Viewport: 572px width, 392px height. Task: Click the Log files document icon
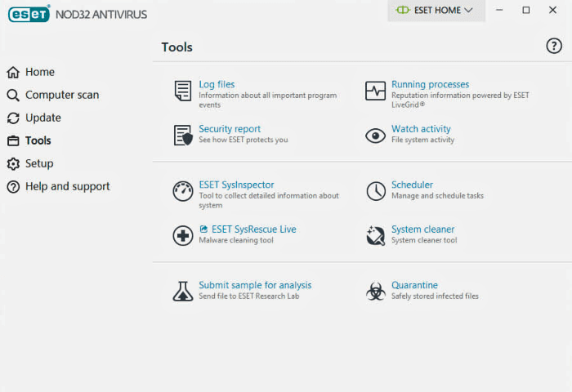pyautogui.click(x=183, y=91)
